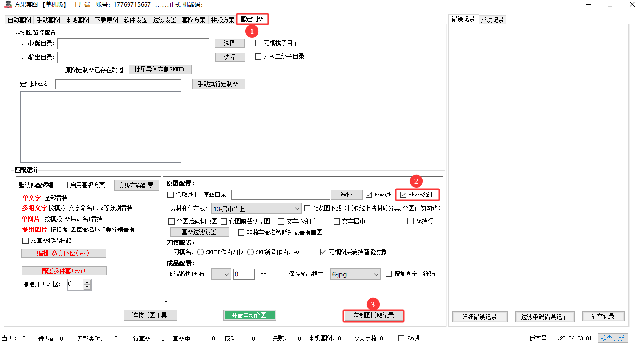Click the 连接抓图工具 button
The height and width of the screenshot is (357, 644).
150,315
